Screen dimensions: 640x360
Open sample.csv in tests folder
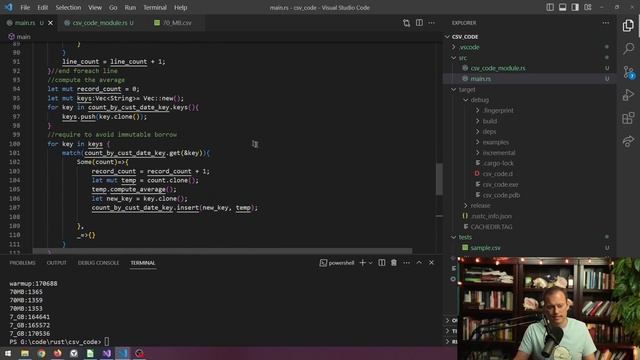pos(485,248)
